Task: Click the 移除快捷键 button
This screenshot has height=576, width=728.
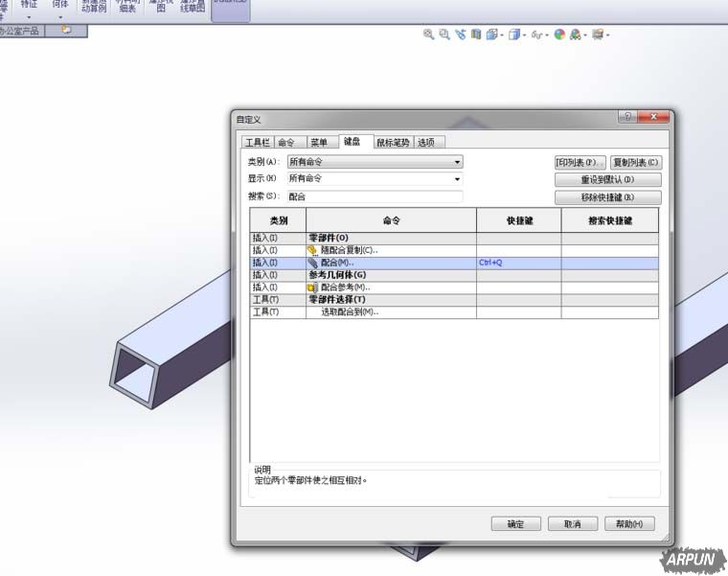Action: [607, 197]
